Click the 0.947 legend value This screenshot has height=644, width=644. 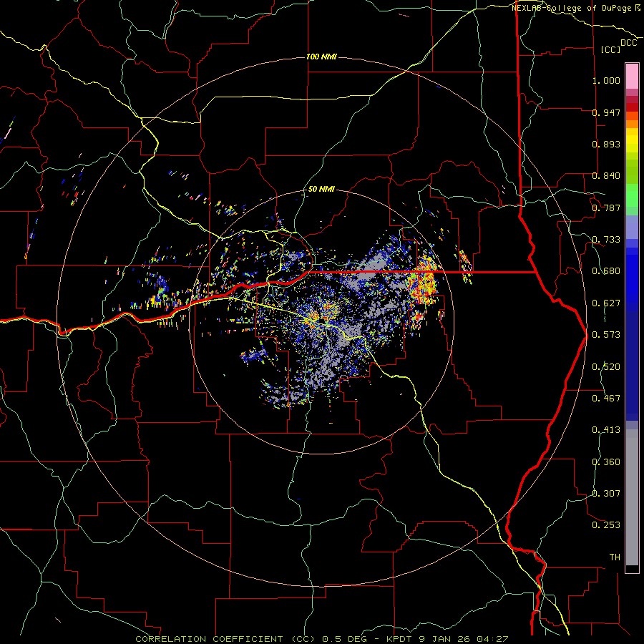coord(606,112)
